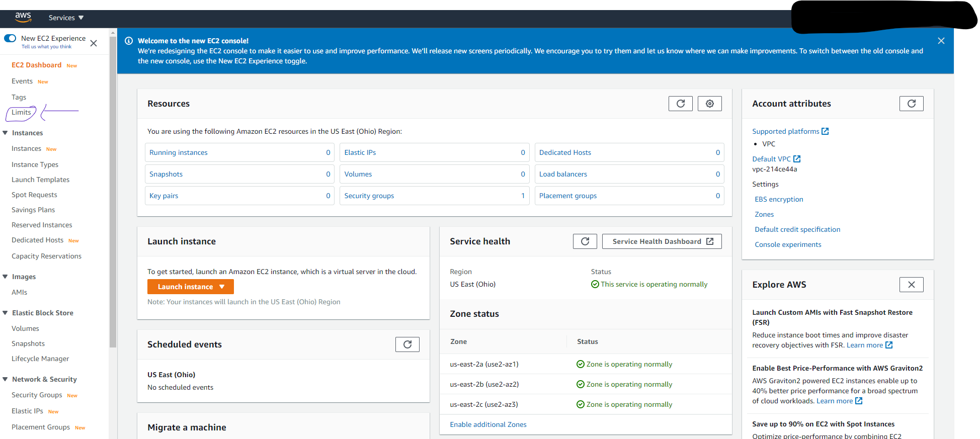Open the Elastic IPs resource tile

click(434, 152)
